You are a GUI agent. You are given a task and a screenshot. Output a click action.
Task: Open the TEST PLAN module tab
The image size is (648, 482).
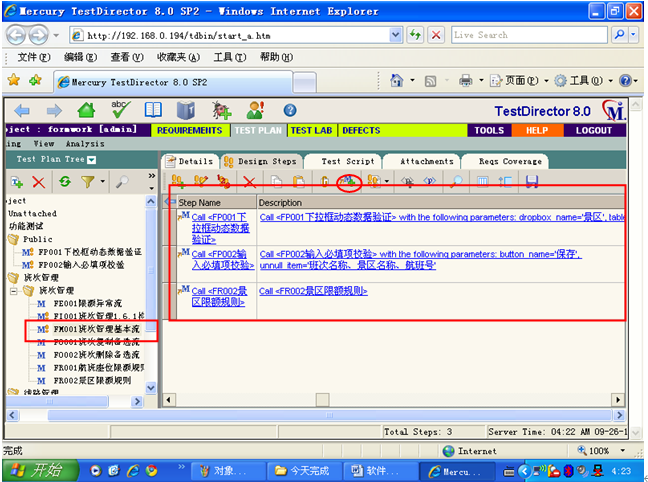pyautogui.click(x=258, y=131)
